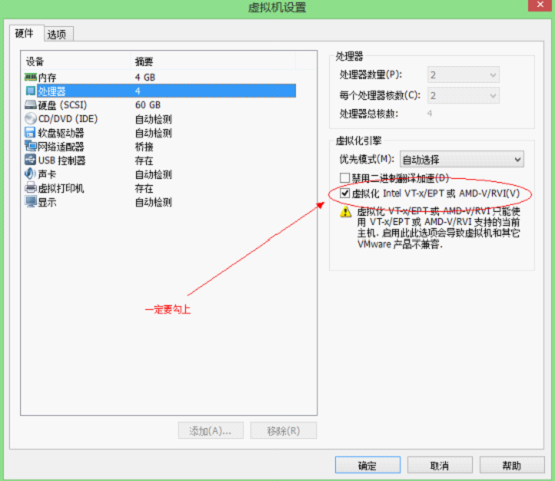
Task: Click the 确定 button
Action: click(368, 465)
